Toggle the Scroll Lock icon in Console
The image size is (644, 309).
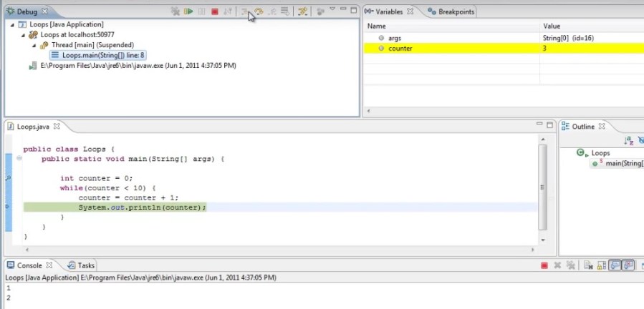coord(600,265)
